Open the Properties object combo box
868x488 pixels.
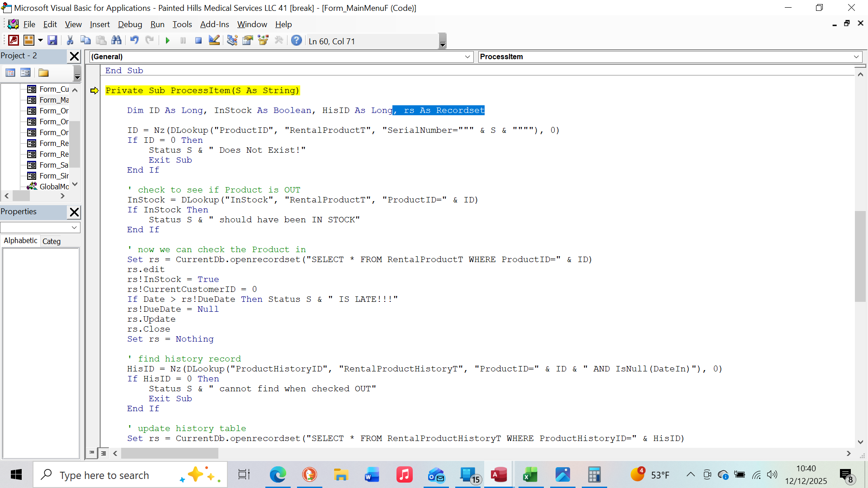click(40, 227)
